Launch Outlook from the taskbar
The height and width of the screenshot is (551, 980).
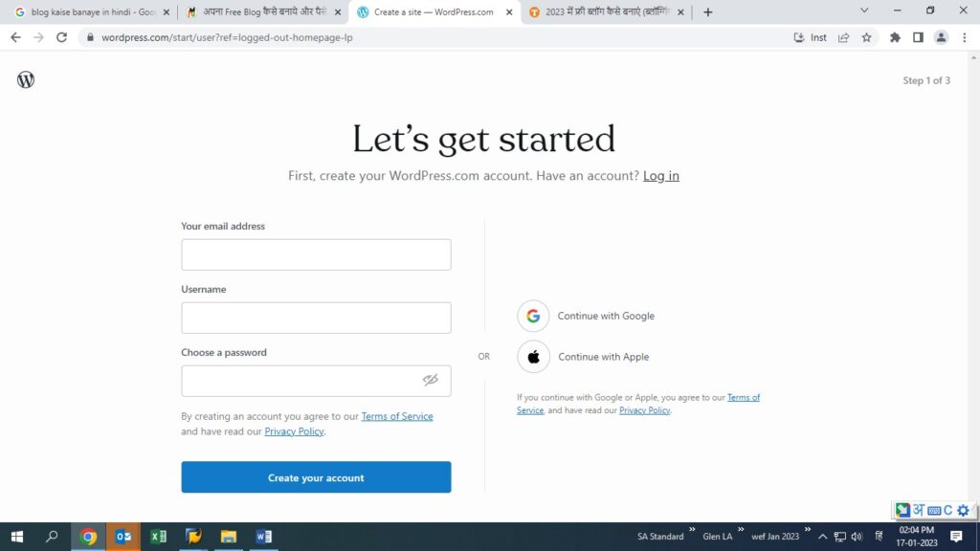coord(123,537)
